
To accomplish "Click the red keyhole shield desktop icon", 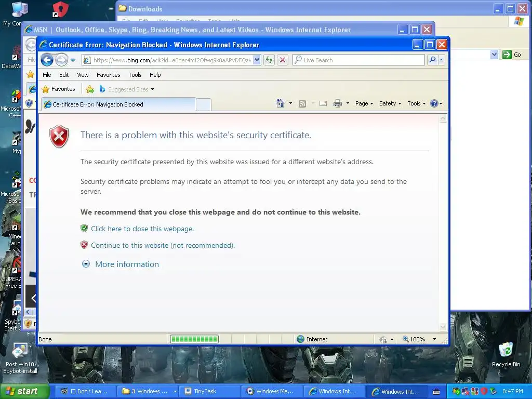I will coord(60,9).
